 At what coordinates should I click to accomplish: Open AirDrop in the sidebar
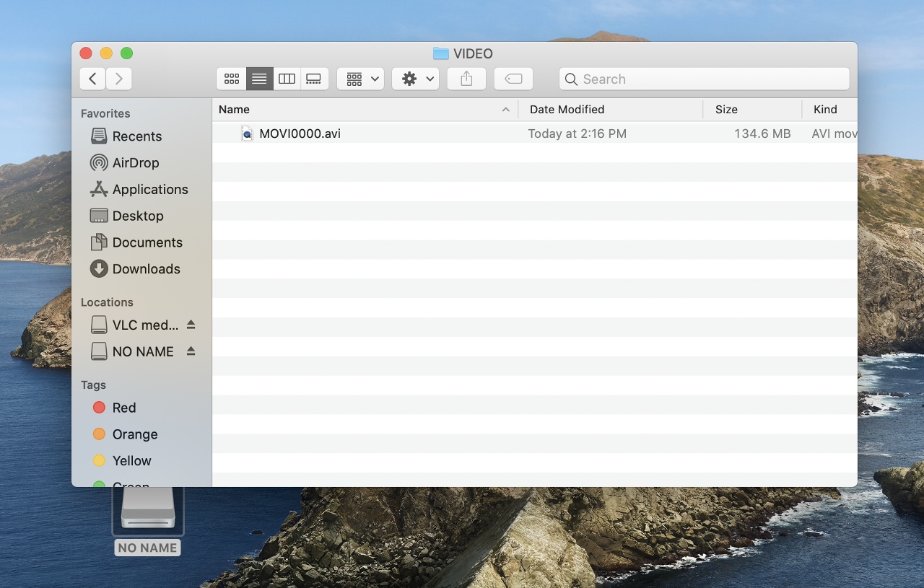135,163
